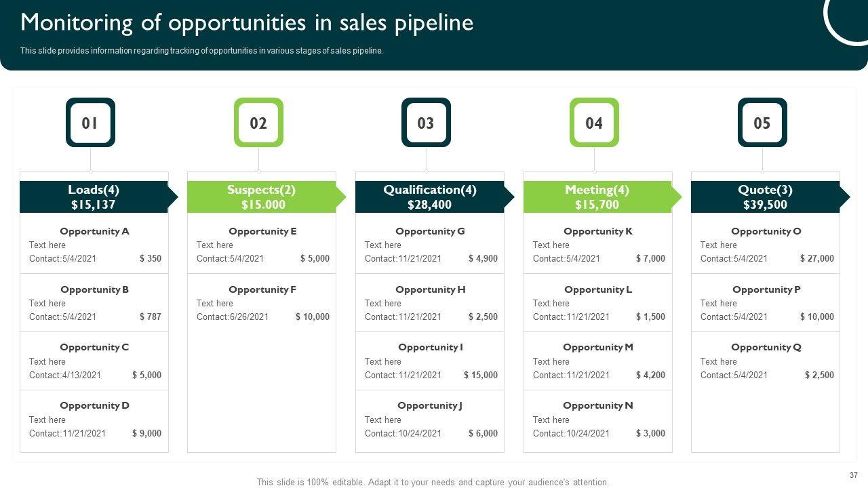Click the slide number 37

(853, 475)
